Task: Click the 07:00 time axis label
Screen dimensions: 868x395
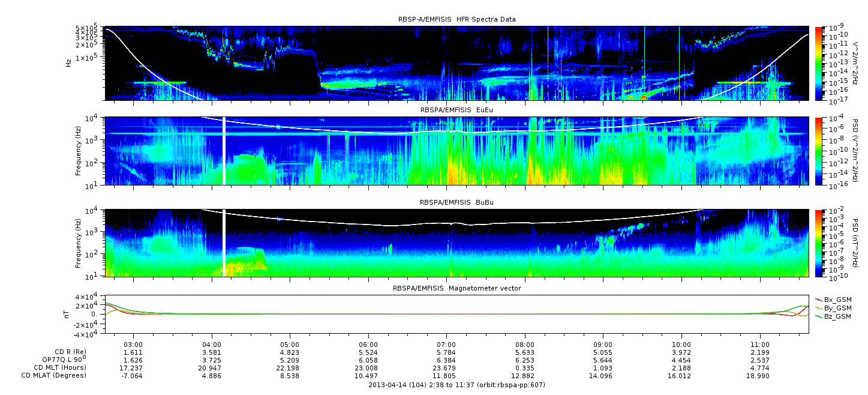Action: [446, 345]
